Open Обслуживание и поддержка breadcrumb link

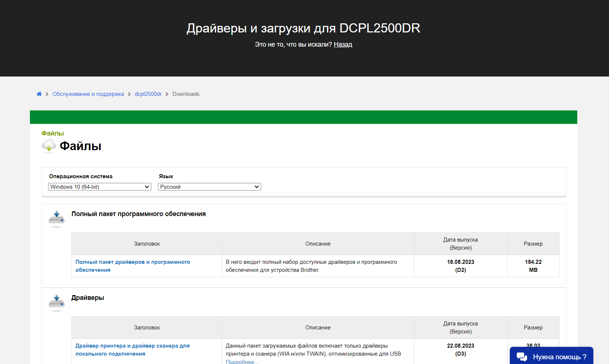[x=88, y=94]
